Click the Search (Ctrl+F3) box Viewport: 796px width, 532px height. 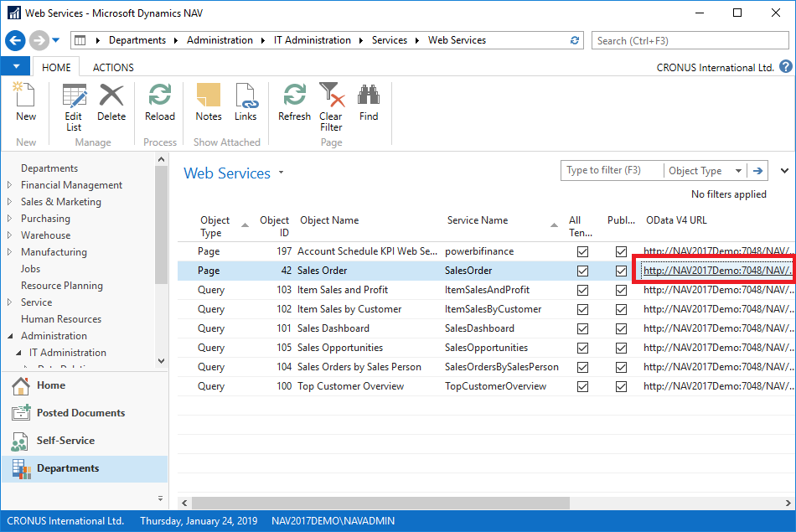[690, 40]
